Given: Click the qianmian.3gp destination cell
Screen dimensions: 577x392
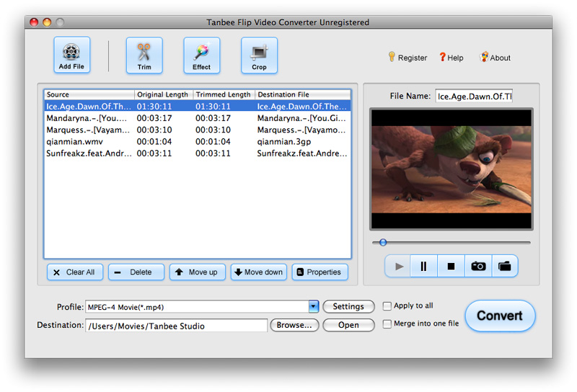Looking at the screenshot, I should [x=284, y=141].
